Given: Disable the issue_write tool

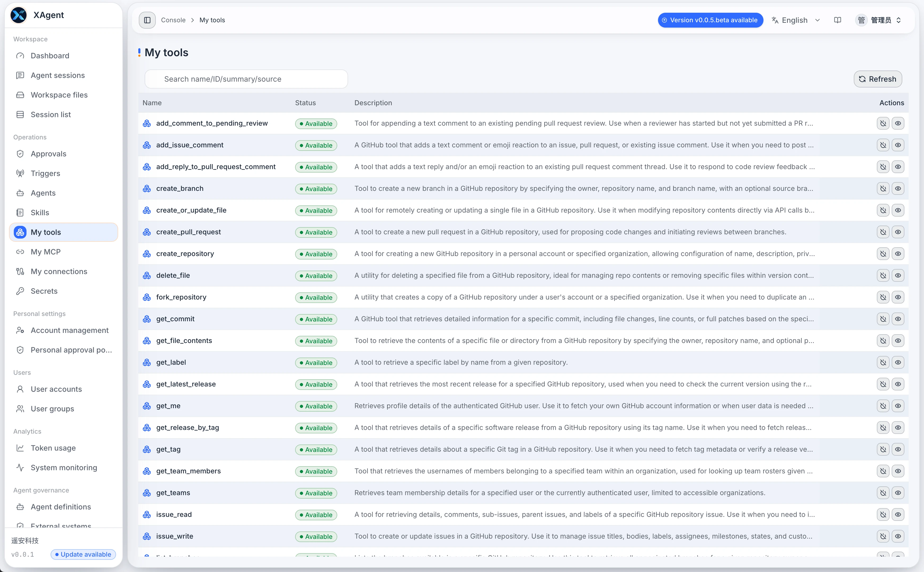Looking at the screenshot, I should click(x=883, y=536).
